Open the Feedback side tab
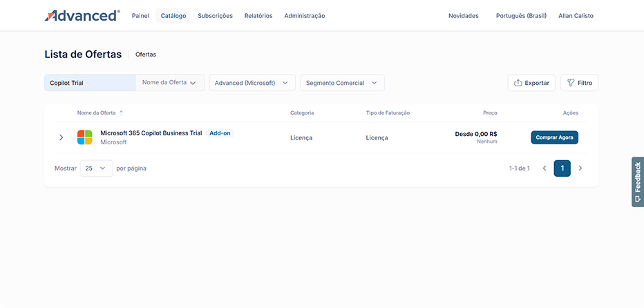This screenshot has width=644, height=308. point(638,182)
